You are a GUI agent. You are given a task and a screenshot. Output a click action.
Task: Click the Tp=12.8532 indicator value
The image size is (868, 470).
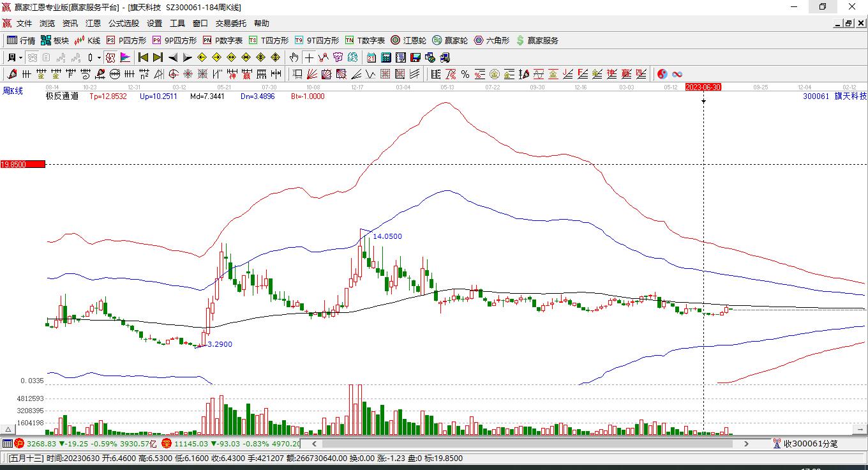[108, 96]
